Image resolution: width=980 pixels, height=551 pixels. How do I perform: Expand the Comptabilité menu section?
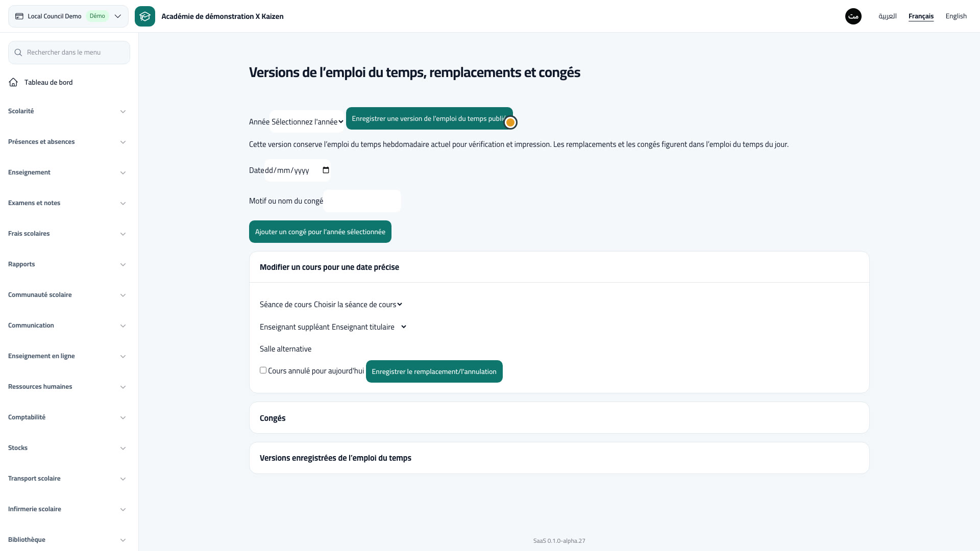(x=67, y=417)
